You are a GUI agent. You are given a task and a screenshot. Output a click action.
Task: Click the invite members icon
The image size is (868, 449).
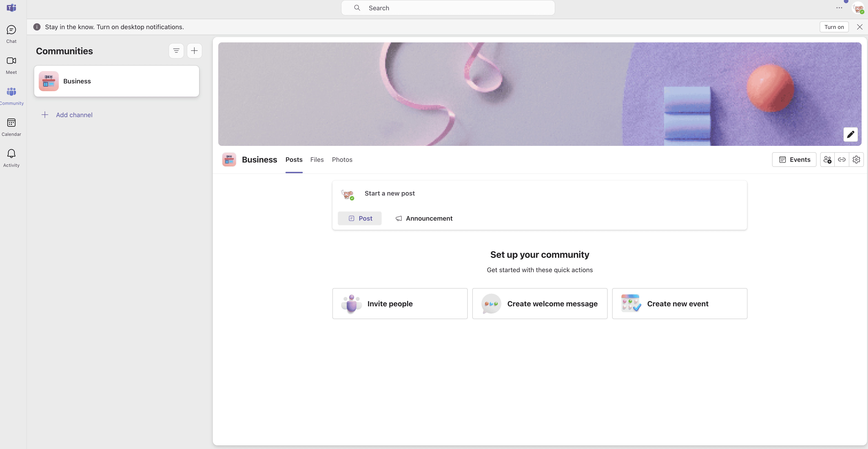click(827, 160)
